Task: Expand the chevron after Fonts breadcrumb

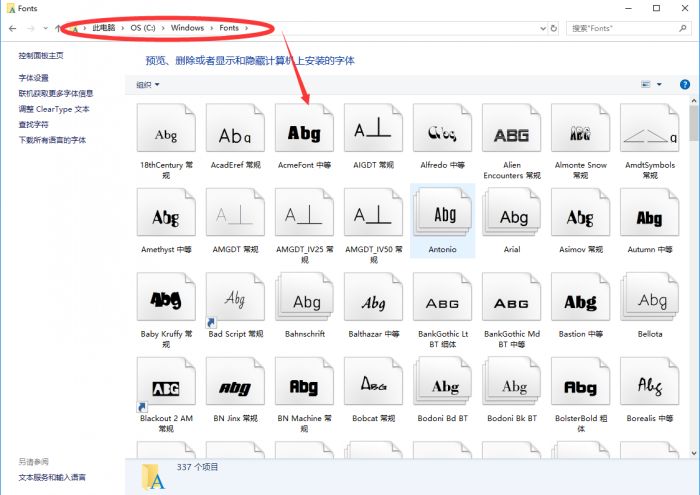Action: (x=246, y=28)
